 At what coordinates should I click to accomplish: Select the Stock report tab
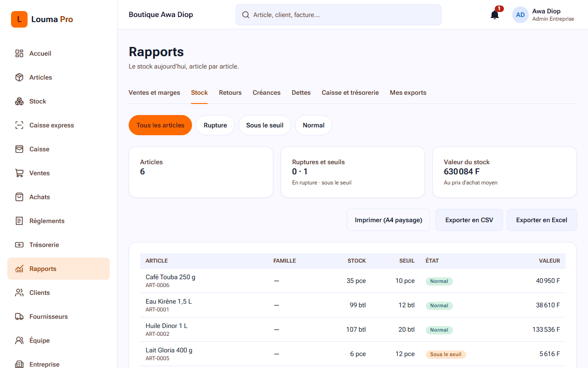point(199,92)
